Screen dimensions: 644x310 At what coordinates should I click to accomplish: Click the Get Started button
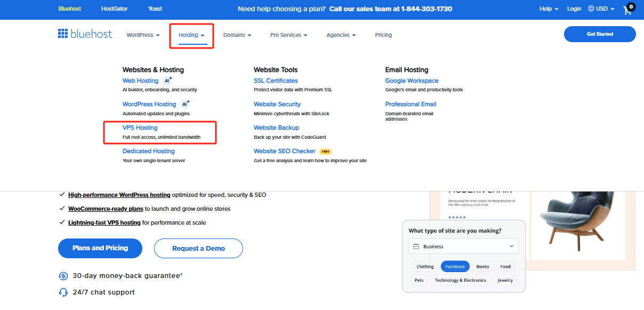(600, 34)
